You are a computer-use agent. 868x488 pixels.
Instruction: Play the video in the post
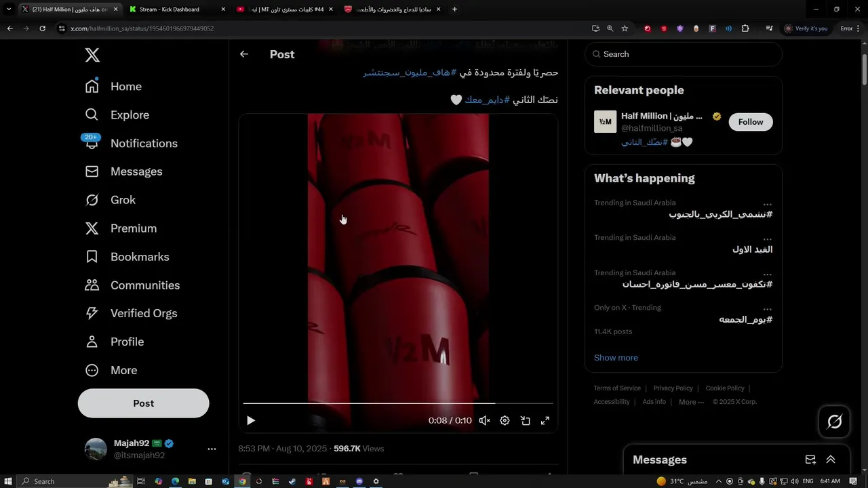[x=251, y=421]
